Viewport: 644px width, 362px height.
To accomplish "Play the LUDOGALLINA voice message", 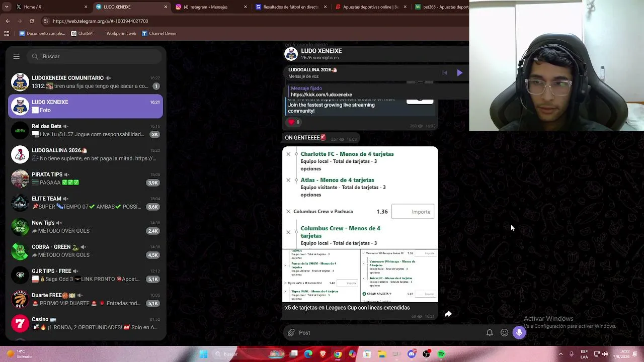I will click(459, 73).
